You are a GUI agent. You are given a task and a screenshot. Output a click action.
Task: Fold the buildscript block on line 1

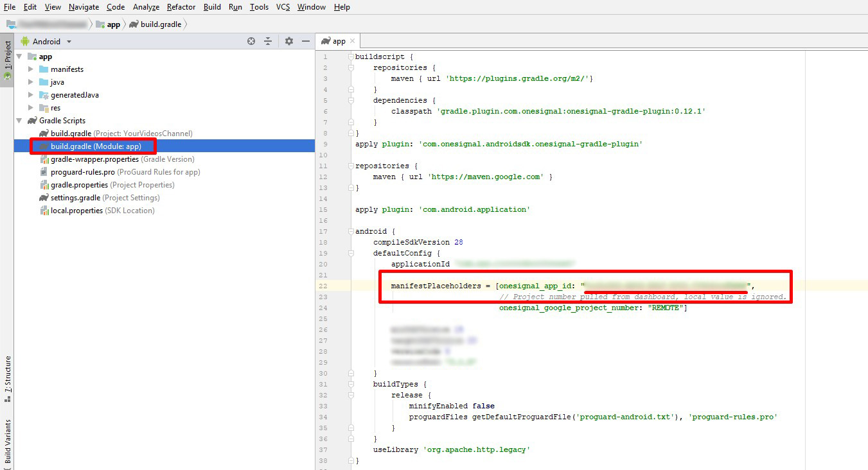click(x=351, y=57)
